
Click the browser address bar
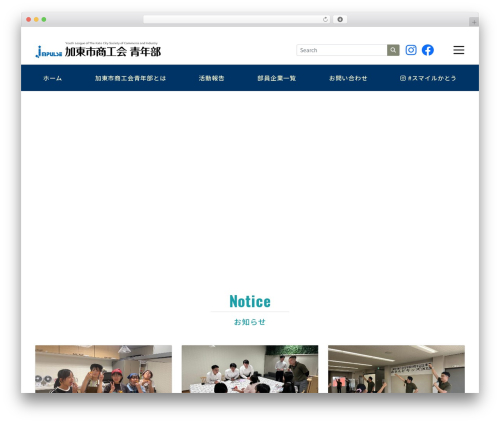pyautogui.click(x=237, y=20)
